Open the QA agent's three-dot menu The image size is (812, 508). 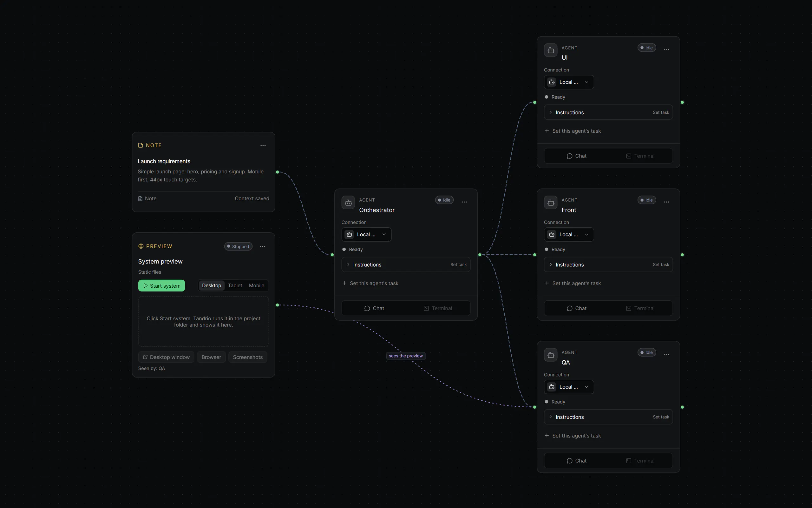coord(667,354)
